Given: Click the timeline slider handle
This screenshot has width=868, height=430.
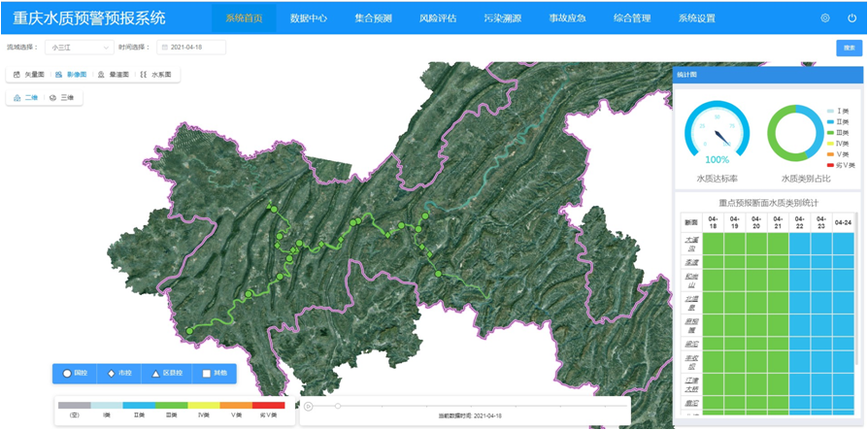Looking at the screenshot, I should (338, 406).
